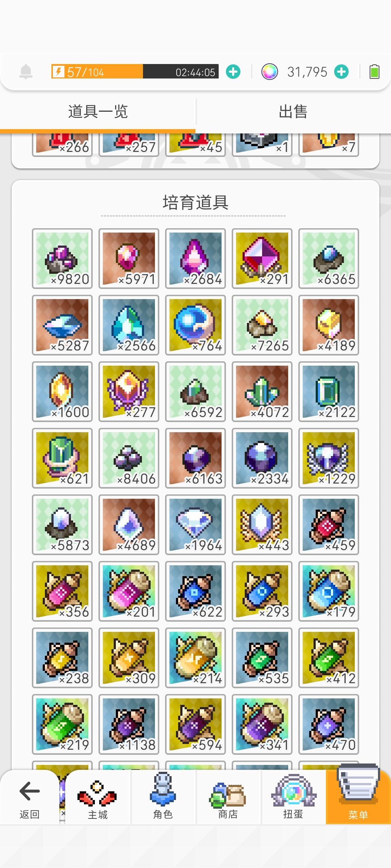Check the green battery indicator
The height and width of the screenshot is (868, 391).
pos(374,72)
